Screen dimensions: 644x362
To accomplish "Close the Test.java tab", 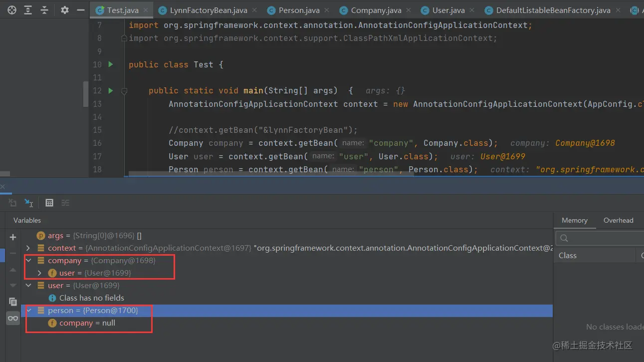I will click(x=146, y=10).
